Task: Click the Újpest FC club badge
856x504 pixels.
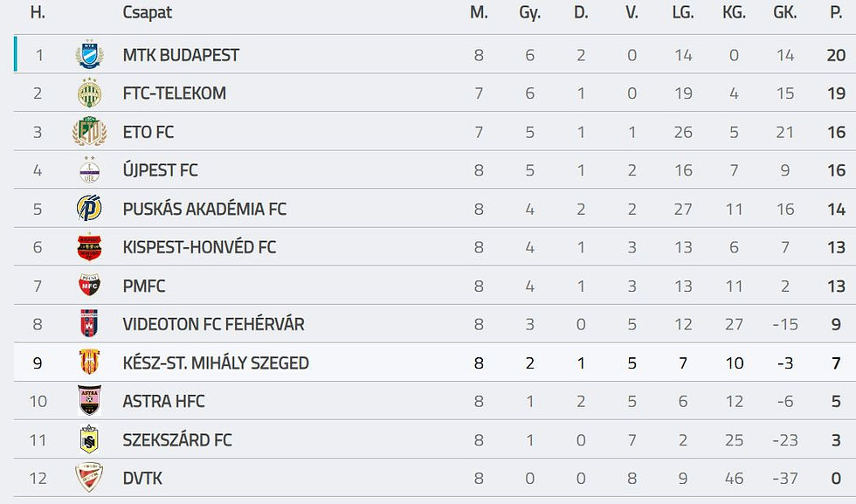Action: point(89,169)
